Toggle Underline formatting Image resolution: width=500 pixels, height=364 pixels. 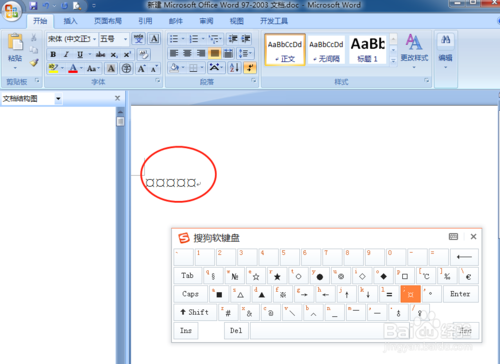(80, 54)
